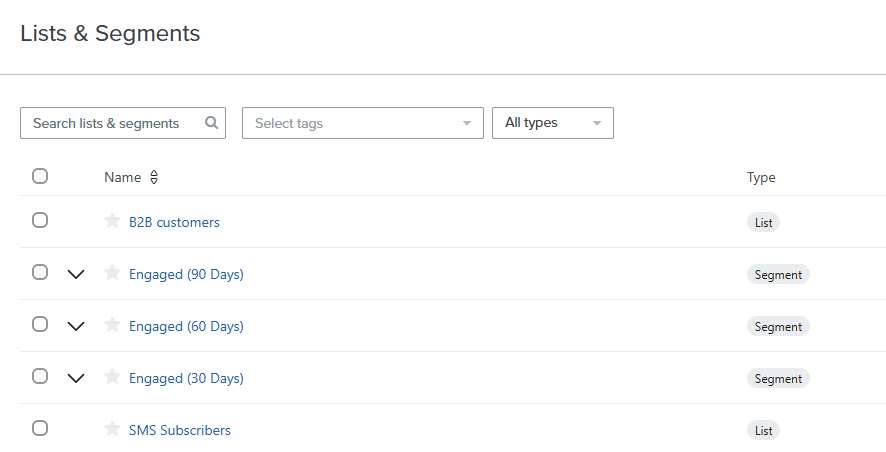This screenshot has height=452, width=886.
Task: Click the Segment badge for Engaged (90 Days)
Action: coord(778,275)
